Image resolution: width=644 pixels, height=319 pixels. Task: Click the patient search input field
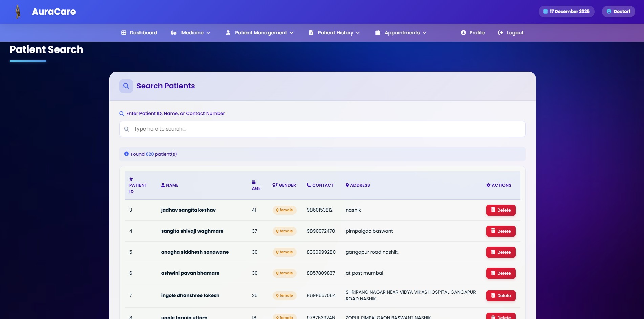pyautogui.click(x=322, y=129)
